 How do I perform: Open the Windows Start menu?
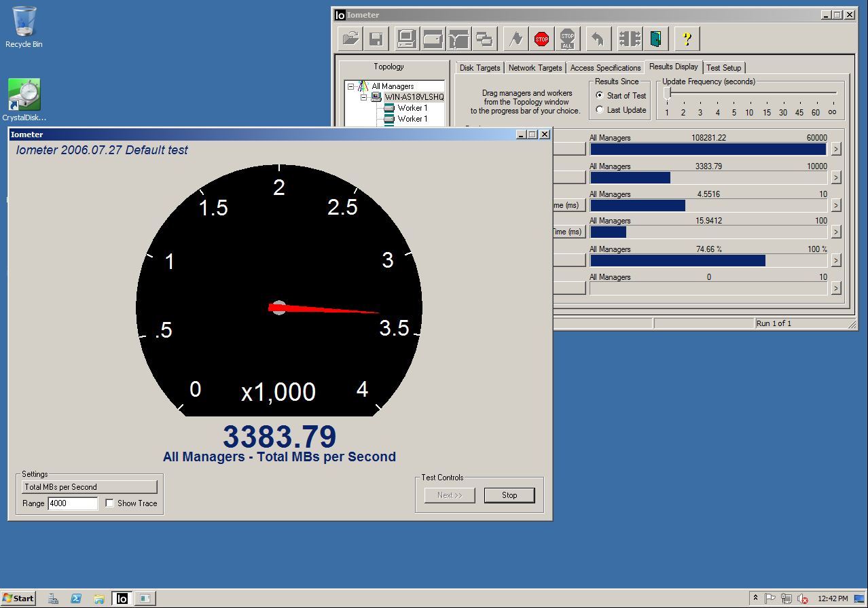[18, 598]
